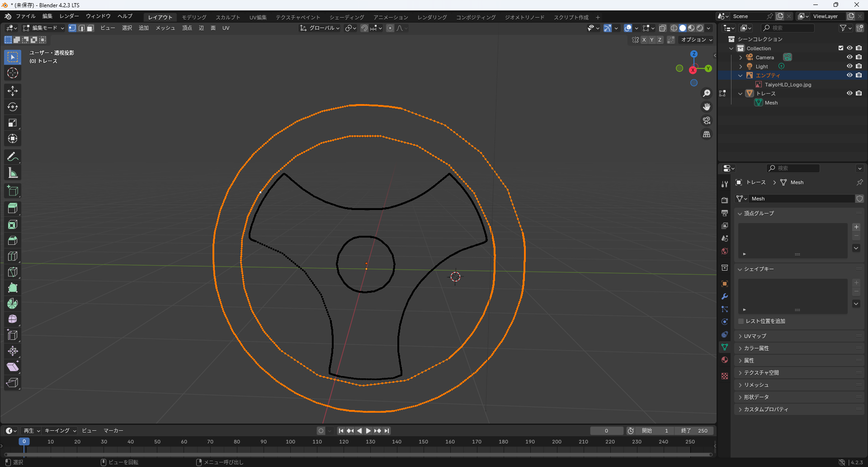This screenshot has height=467, width=868.
Task: Choose the Annotate pencil tool
Action: pos(13,157)
